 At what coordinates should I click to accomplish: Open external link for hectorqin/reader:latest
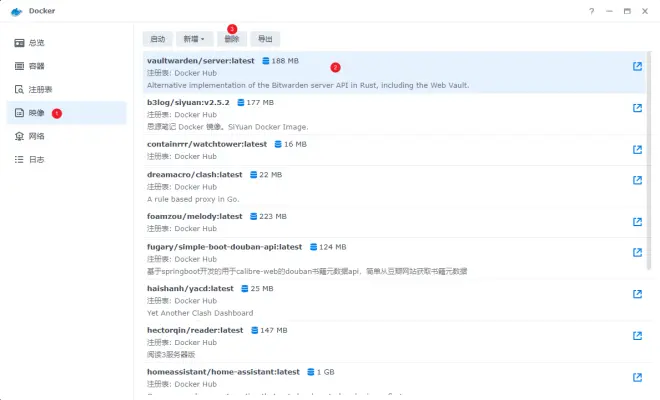(637, 336)
